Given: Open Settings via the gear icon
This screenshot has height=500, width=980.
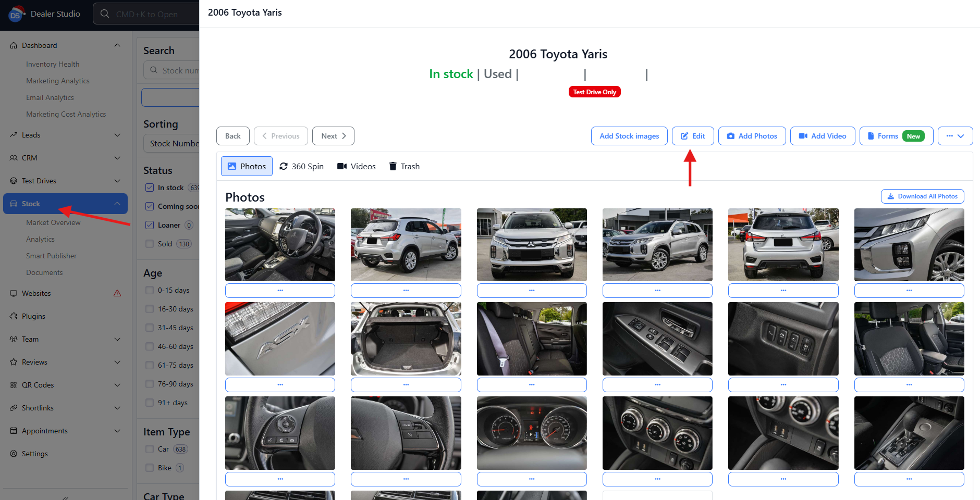Looking at the screenshot, I should click(14, 454).
